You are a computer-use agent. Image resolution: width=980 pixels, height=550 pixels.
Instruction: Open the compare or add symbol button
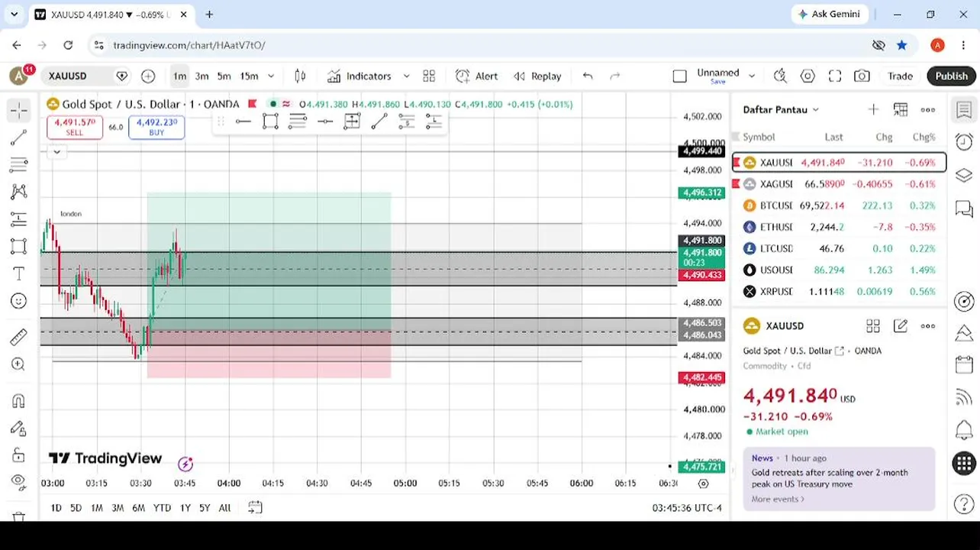148,76
